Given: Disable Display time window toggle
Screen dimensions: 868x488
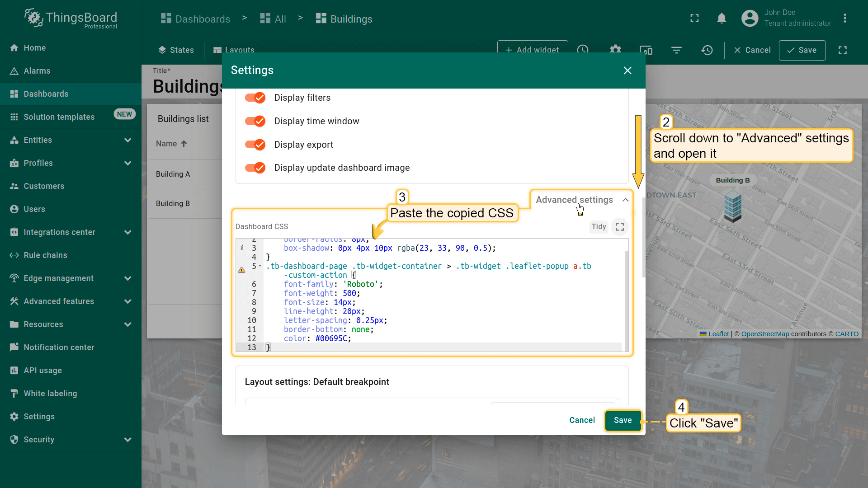Looking at the screenshot, I should click(x=255, y=121).
